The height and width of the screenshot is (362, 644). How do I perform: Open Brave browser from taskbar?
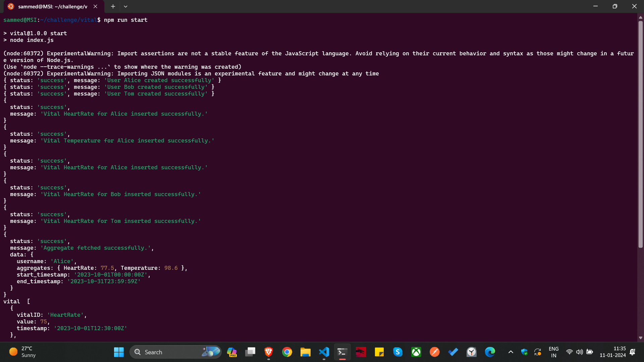pos(268,352)
